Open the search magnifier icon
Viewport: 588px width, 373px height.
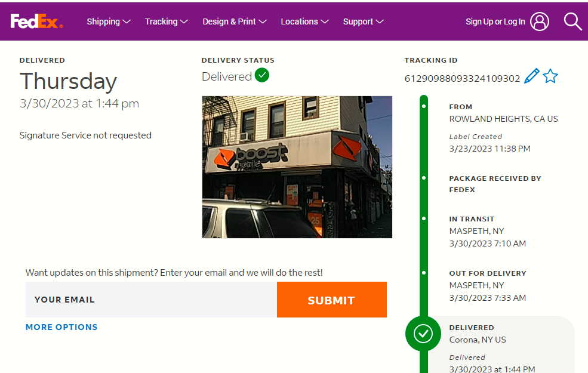572,21
